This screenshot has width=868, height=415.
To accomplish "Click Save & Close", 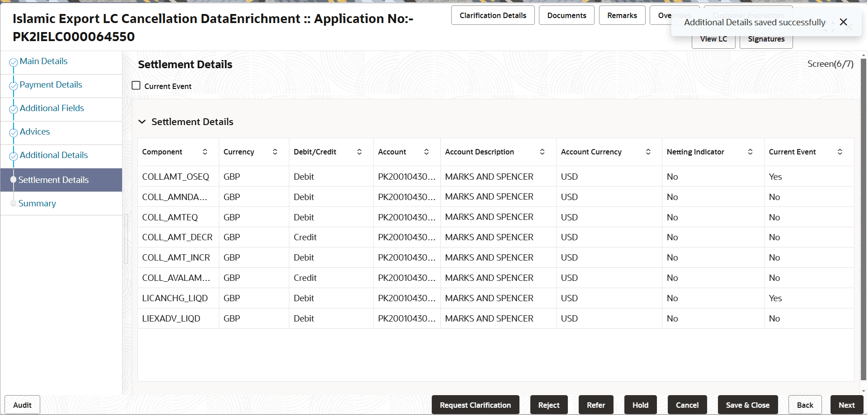I will point(748,405).
